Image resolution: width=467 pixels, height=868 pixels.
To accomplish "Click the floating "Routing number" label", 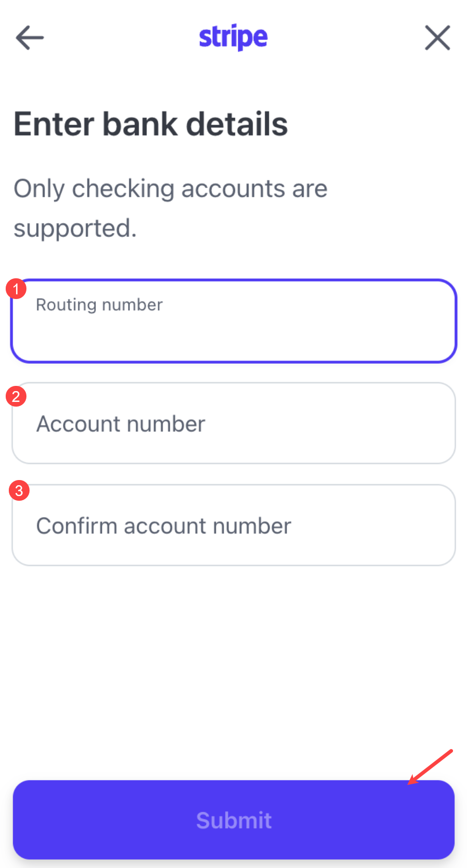I will coord(99,305).
